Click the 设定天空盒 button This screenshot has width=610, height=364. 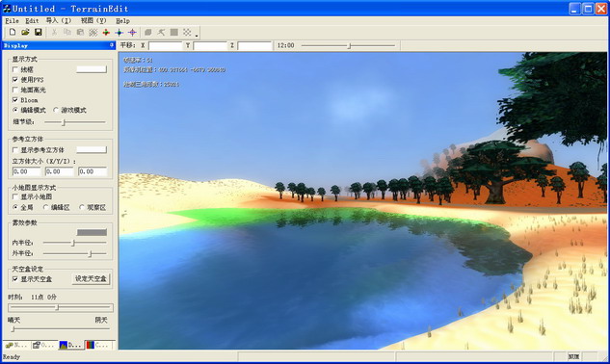[x=91, y=279]
